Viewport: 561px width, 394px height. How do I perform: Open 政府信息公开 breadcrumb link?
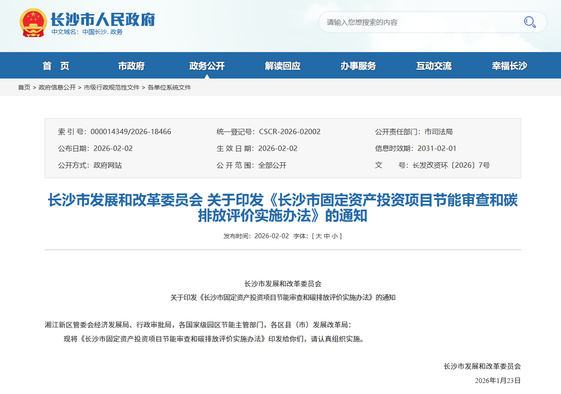coord(57,87)
